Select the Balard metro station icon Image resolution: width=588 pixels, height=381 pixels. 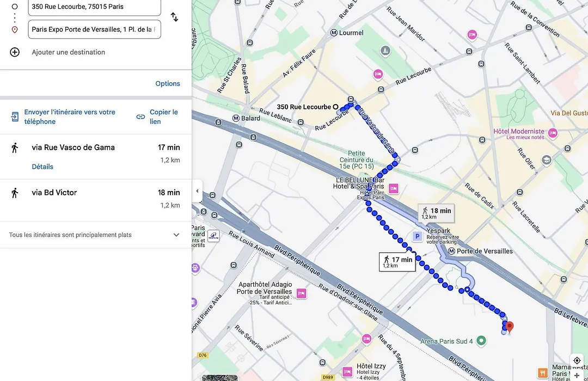pyautogui.click(x=236, y=118)
